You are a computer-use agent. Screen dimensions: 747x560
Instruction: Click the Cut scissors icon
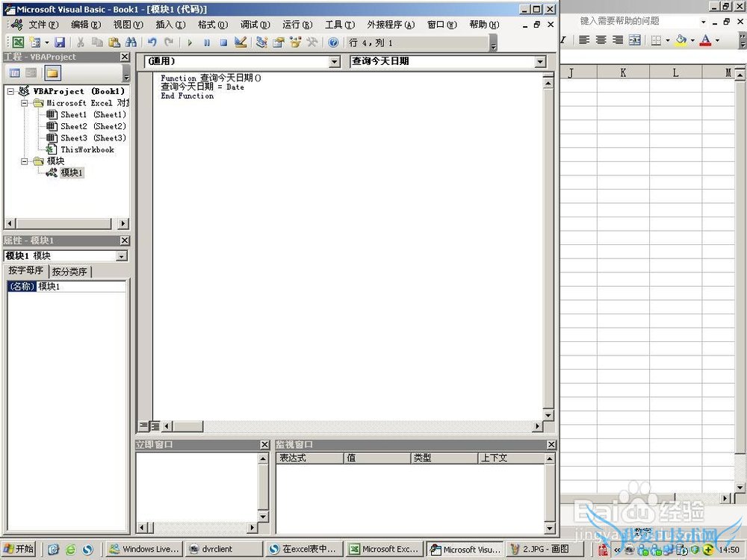click(80, 43)
